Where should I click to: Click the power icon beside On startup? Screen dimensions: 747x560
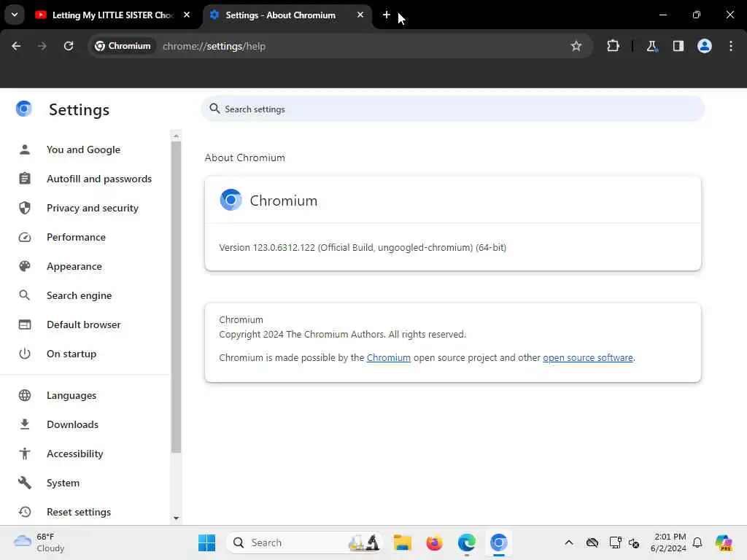pos(25,354)
